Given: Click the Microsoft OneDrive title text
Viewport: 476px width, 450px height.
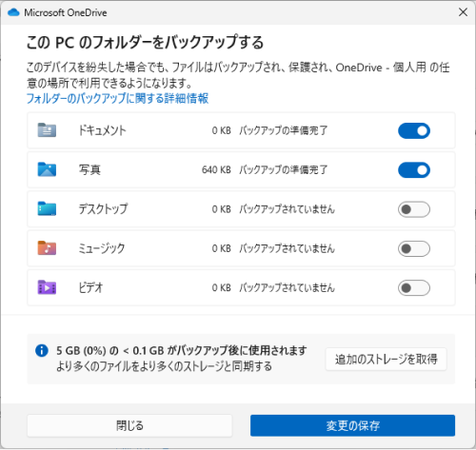Looking at the screenshot, I should point(66,12).
